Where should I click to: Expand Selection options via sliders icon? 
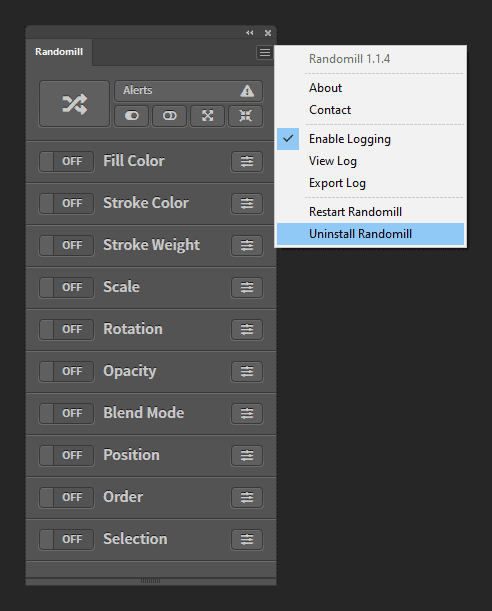point(247,539)
